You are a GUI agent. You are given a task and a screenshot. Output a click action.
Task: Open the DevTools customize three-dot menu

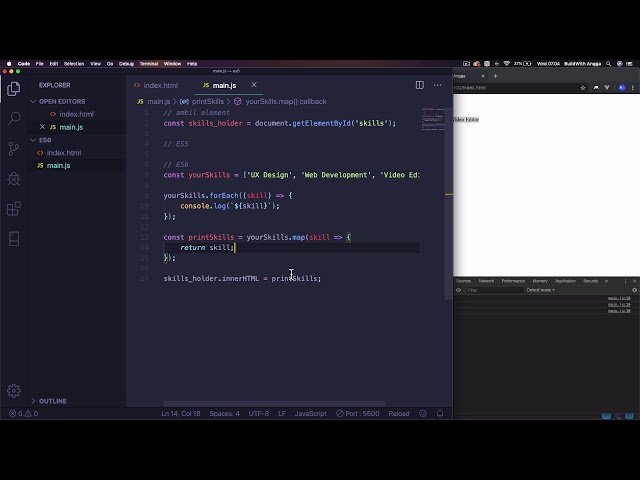pyautogui.click(x=625, y=281)
